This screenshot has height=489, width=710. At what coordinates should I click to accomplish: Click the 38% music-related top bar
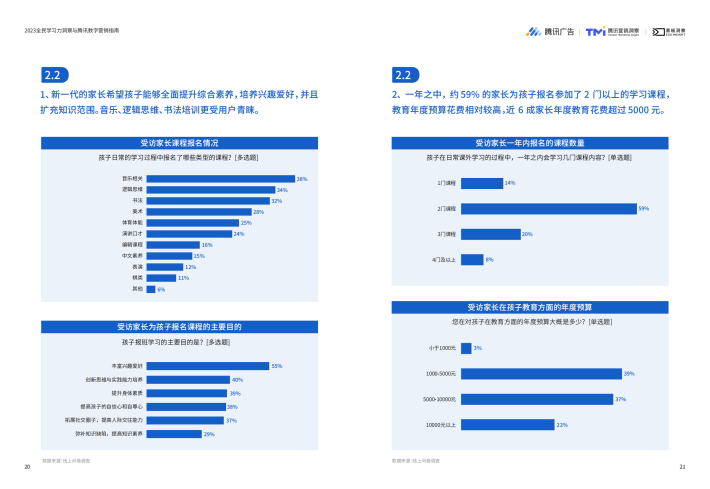221,179
